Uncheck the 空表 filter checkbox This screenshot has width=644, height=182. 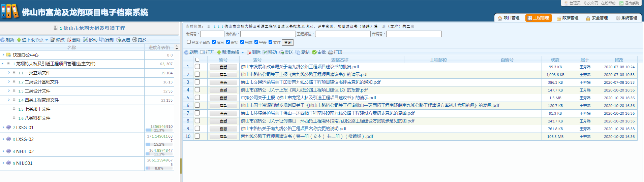point(256,42)
